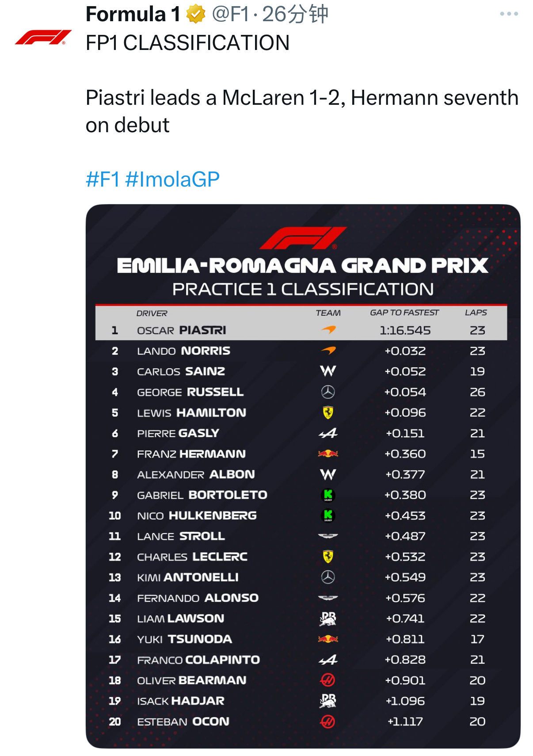Click Williams logo next to Carlos Sainz
533x756 pixels.
328,371
